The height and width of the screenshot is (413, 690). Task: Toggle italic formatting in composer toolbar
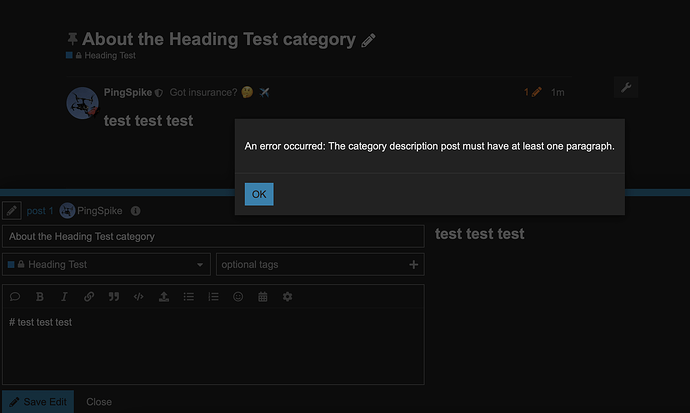[x=64, y=297]
